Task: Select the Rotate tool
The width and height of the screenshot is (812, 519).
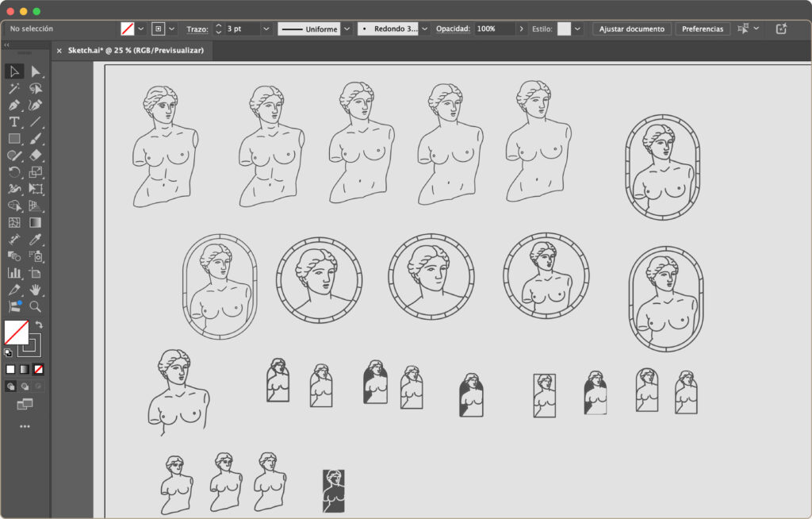Action: point(13,172)
